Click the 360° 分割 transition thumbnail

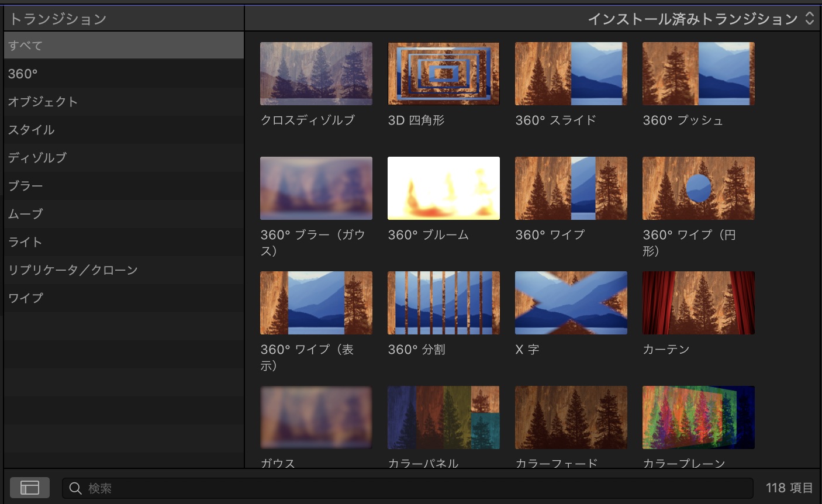(443, 303)
